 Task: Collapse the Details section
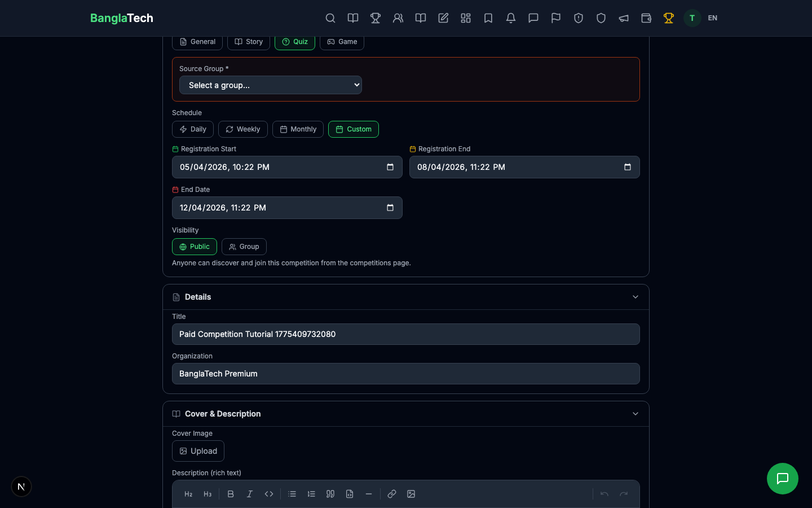click(x=636, y=297)
